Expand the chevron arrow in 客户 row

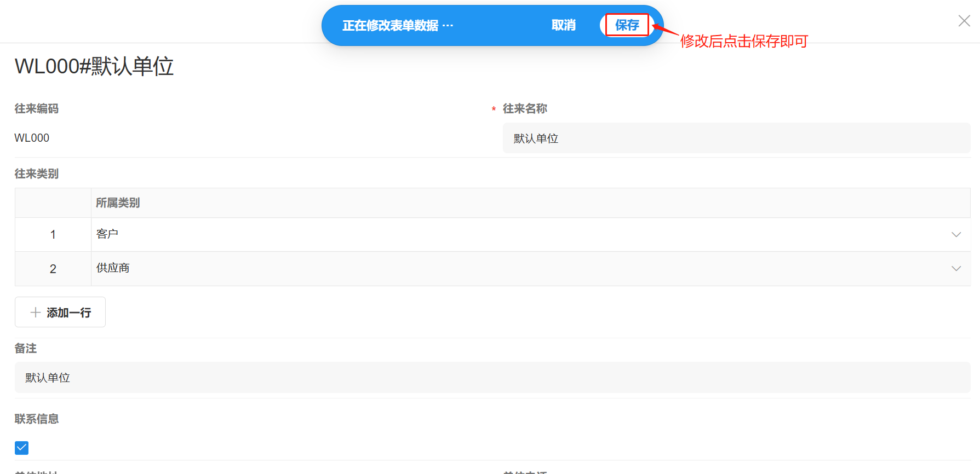coord(956,234)
